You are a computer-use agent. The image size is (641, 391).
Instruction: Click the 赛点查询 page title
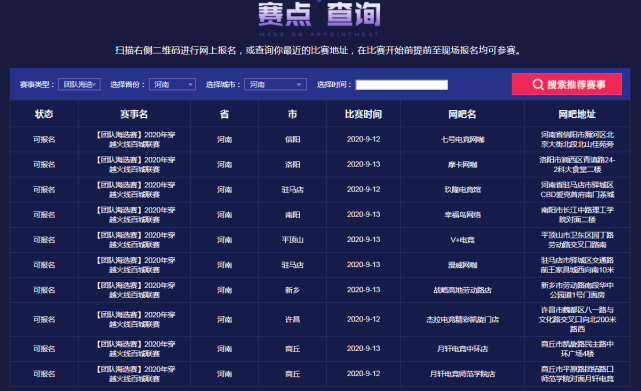[x=319, y=15]
